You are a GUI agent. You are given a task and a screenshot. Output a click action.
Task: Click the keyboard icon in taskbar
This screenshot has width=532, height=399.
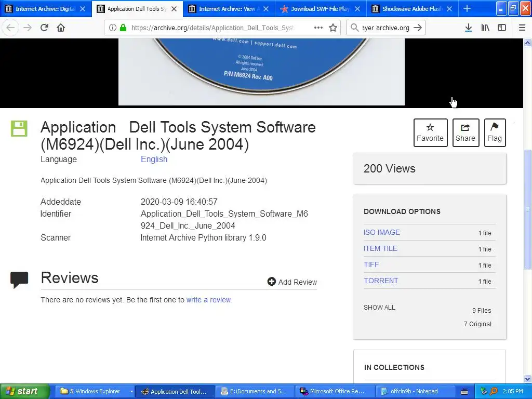coord(464,392)
